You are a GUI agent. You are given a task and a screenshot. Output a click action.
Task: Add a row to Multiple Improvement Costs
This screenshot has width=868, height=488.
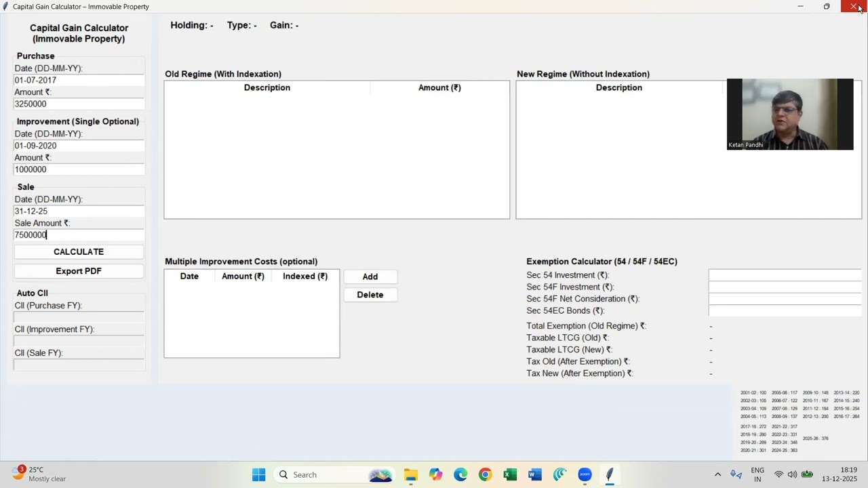click(370, 277)
